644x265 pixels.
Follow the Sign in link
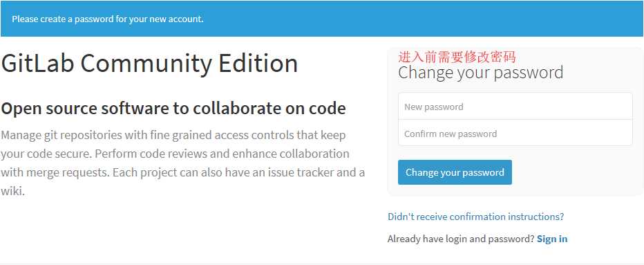[552, 239]
